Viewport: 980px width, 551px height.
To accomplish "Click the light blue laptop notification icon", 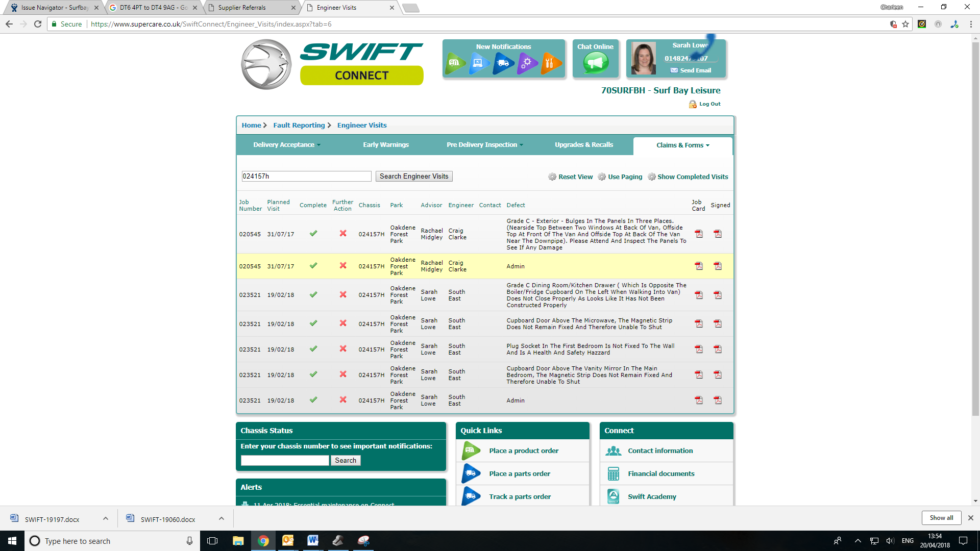I will click(x=479, y=63).
